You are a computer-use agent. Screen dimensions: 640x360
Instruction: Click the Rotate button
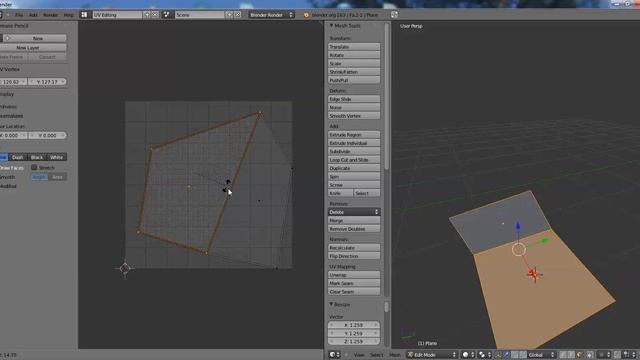[x=354, y=55]
